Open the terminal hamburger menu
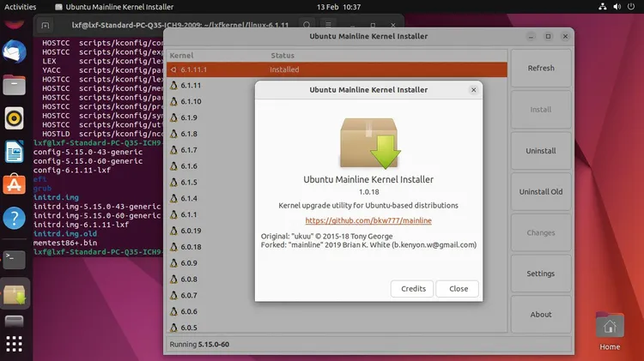Screen dimensions: 644x361 click(x=328, y=25)
